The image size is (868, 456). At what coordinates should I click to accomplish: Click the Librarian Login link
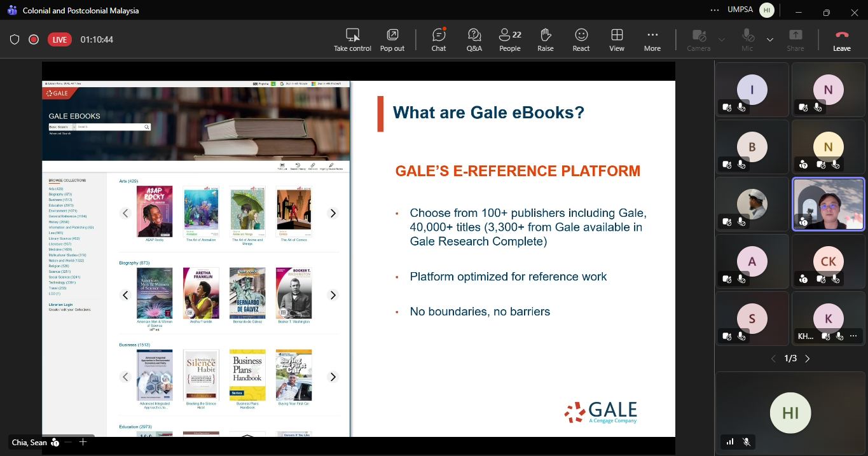60,305
